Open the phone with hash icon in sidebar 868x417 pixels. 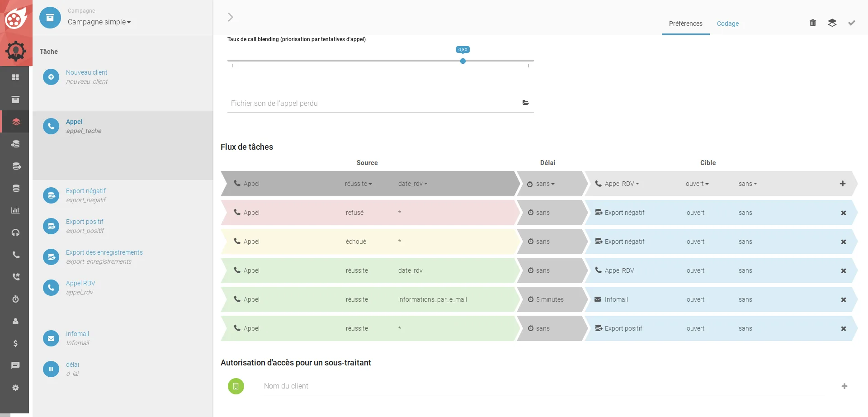[16, 277]
